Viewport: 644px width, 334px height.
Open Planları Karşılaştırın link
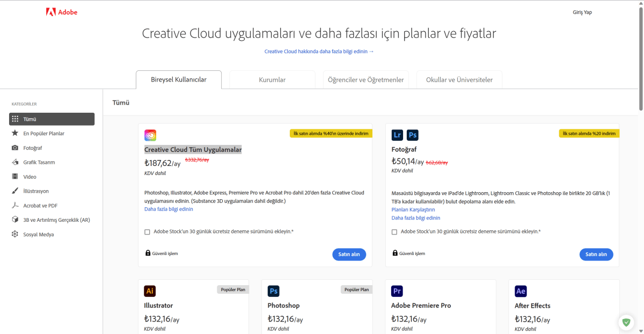pos(413,210)
